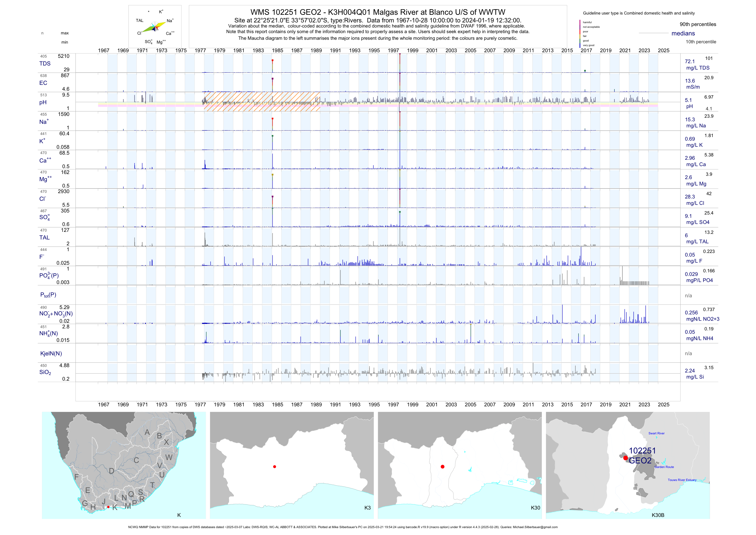Click the pH row label
756x535 pixels.
pyautogui.click(x=43, y=102)
